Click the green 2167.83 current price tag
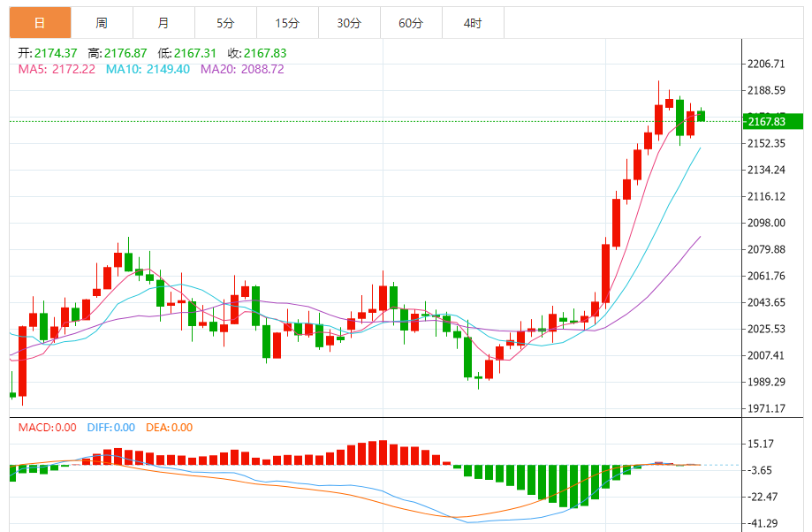This screenshot has width=812, height=532. tap(772, 122)
